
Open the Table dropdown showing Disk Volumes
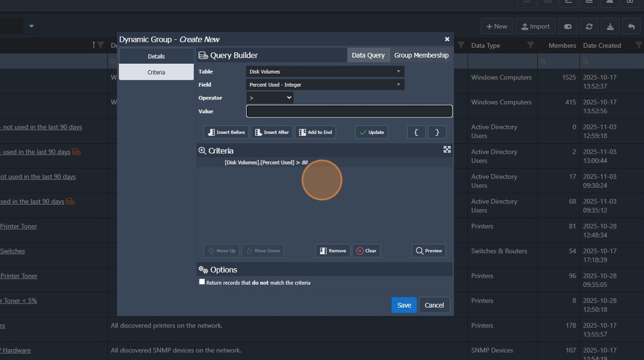325,71
